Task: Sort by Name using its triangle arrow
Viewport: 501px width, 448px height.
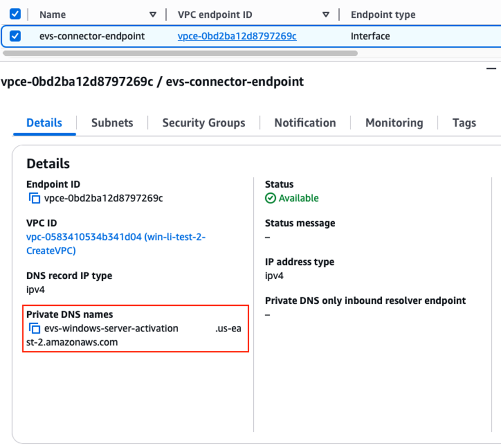Action: [153, 15]
